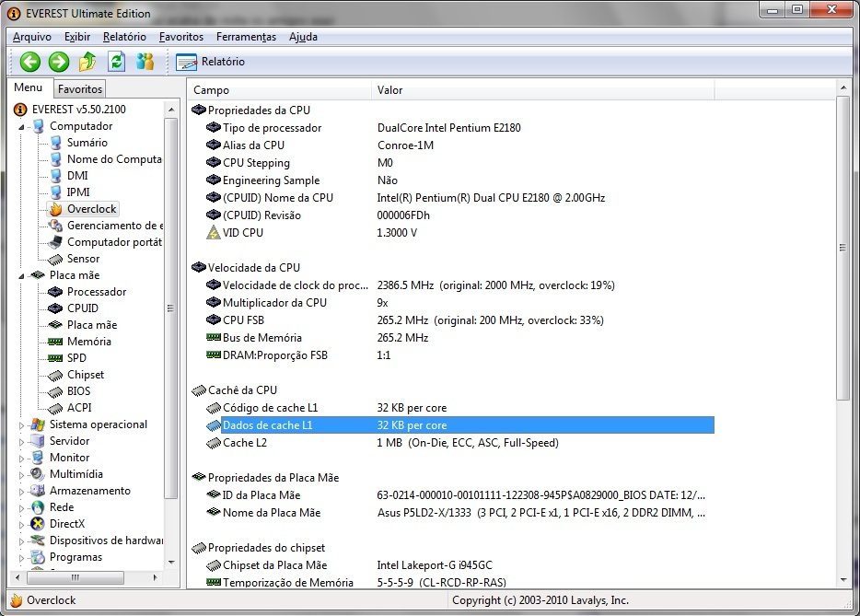860x616 pixels.
Task: Open the Favoritos menu in the menu bar
Action: [x=181, y=37]
